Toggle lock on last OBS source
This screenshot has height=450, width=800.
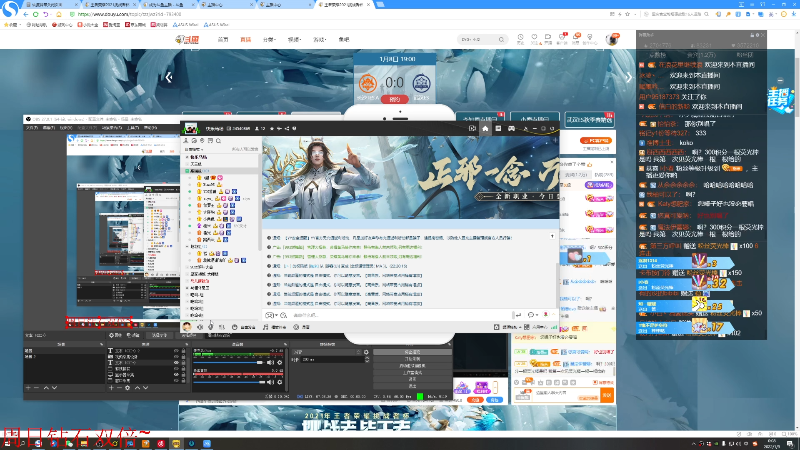[x=183, y=381]
